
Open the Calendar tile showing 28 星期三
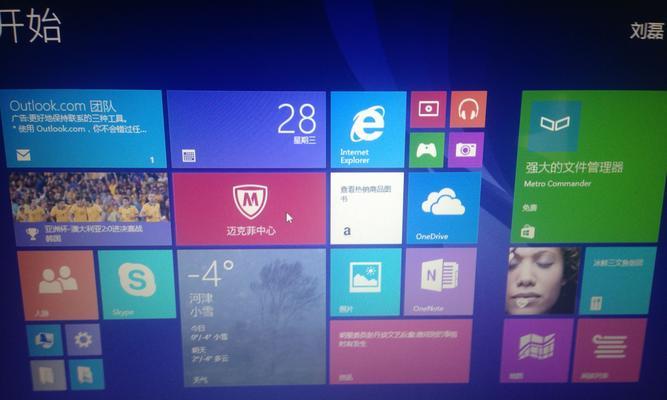[247, 129]
